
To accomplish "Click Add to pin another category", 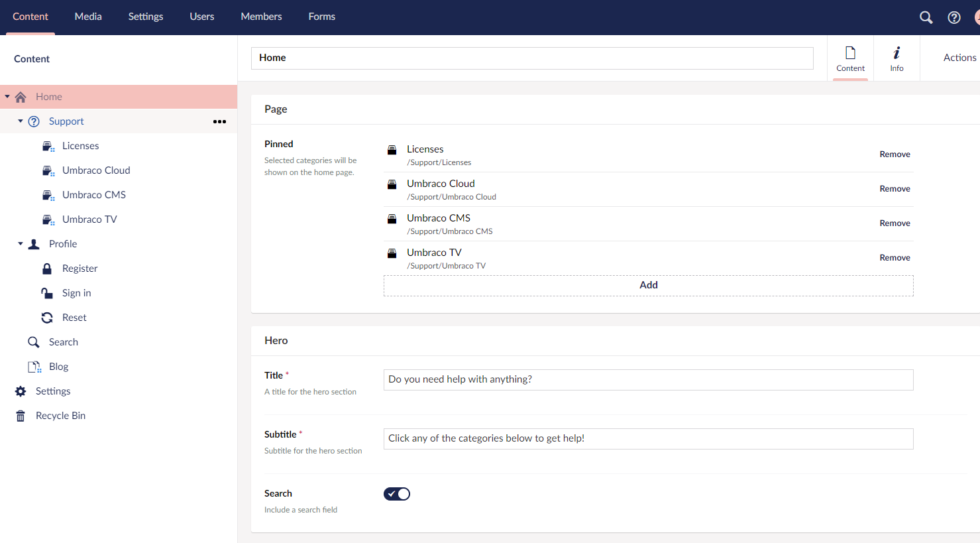I will [649, 285].
